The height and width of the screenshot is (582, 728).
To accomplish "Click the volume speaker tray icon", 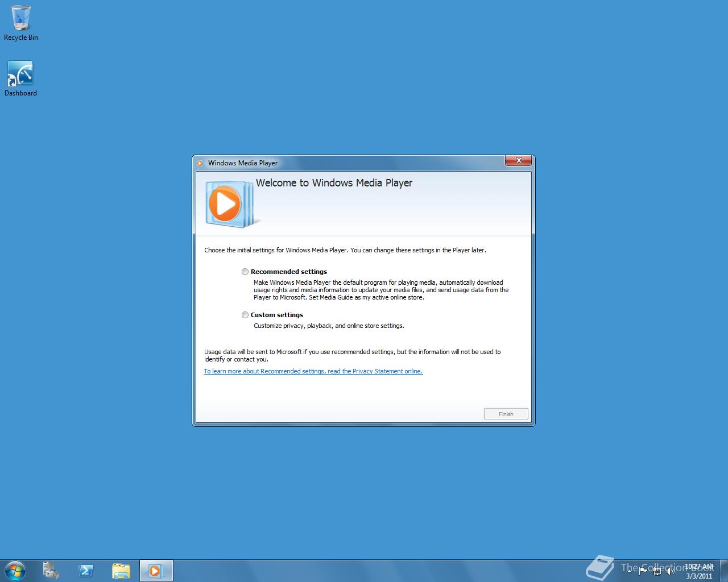I will (x=671, y=571).
